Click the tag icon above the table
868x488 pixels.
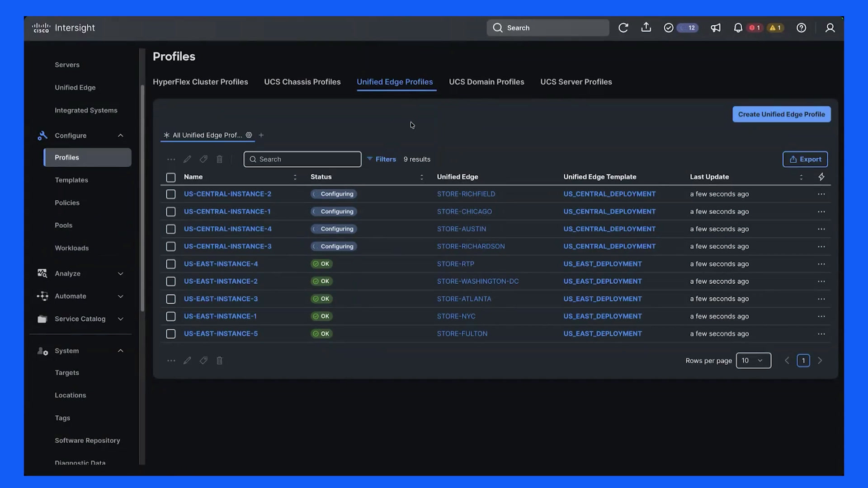(x=203, y=159)
